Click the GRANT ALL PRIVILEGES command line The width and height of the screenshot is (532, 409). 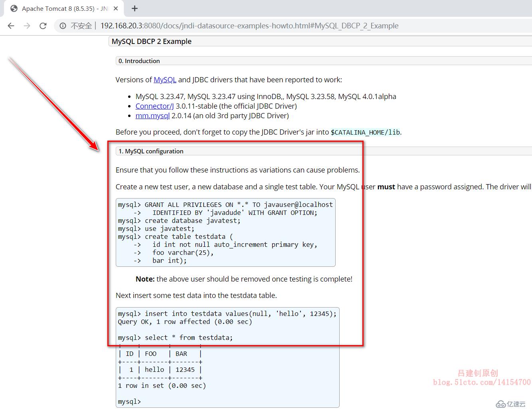tap(225, 204)
